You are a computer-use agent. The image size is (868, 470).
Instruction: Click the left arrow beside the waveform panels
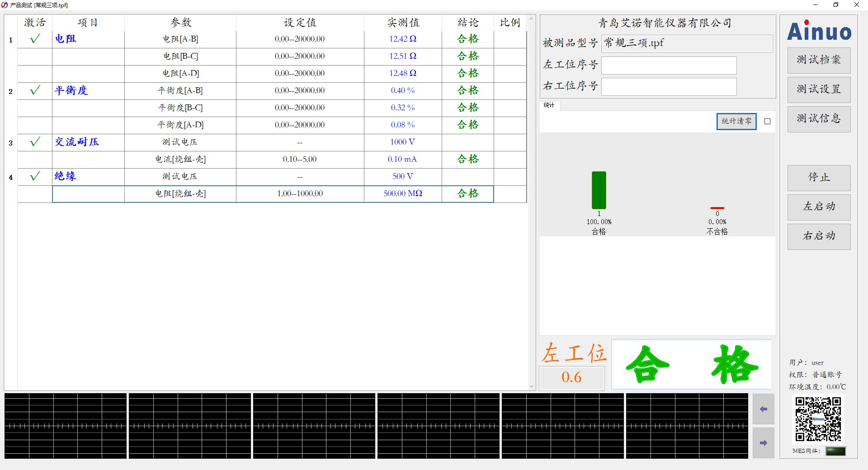point(764,409)
